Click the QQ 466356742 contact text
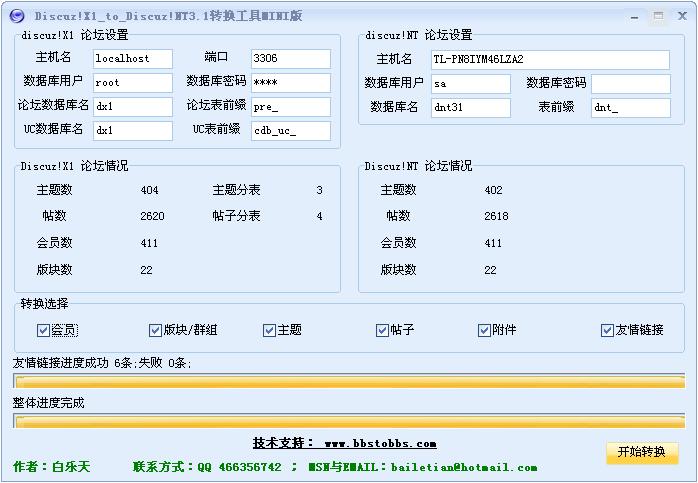Viewport: 698px width, 483px height. 239,467
